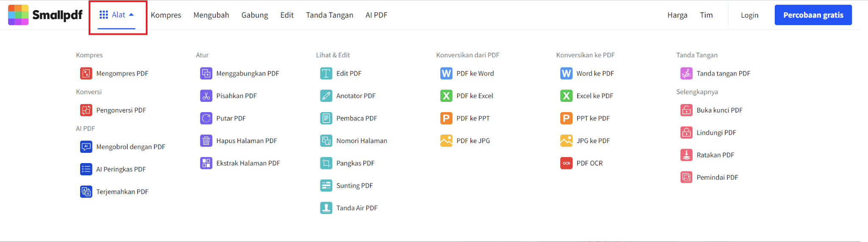
Task: Click the Terjemahkan PDF translate icon
Action: [86, 192]
